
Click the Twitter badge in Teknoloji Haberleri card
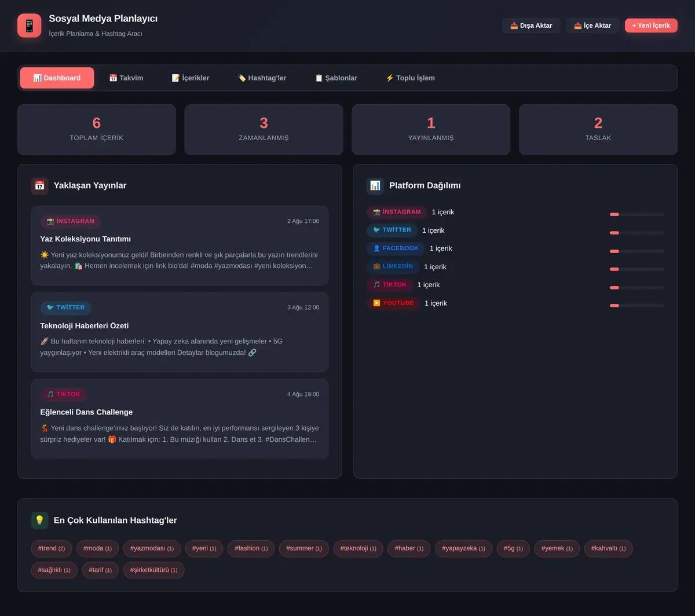65,307
